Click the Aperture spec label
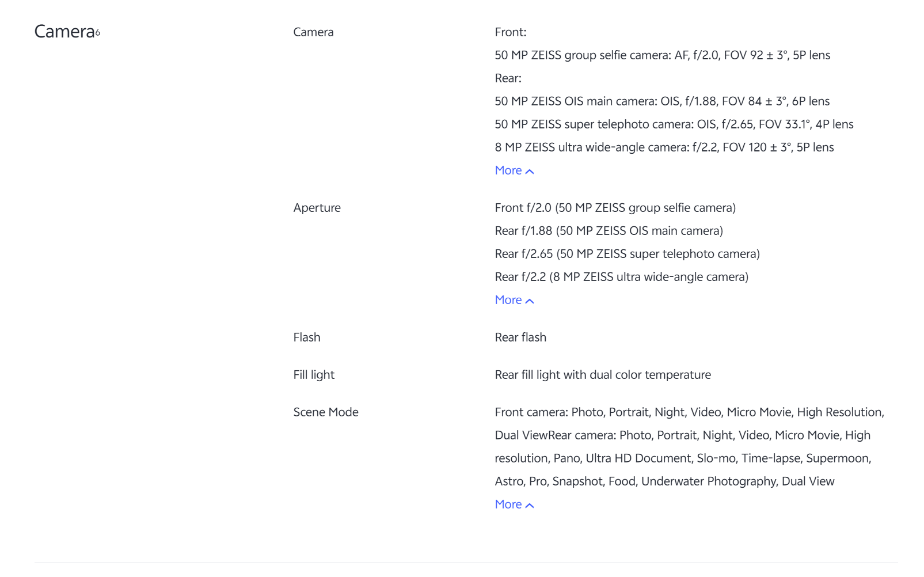 [317, 208]
